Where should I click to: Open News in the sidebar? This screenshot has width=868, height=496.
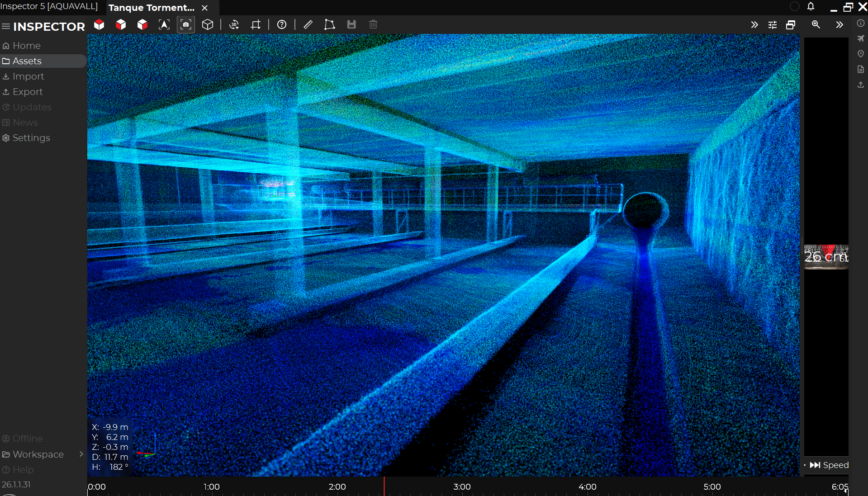pyautogui.click(x=43, y=123)
